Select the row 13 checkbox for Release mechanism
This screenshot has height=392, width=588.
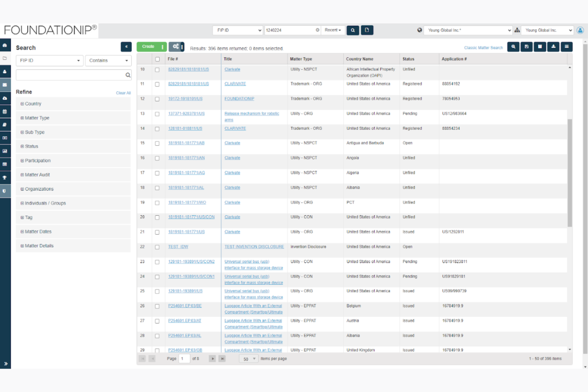pos(157,114)
